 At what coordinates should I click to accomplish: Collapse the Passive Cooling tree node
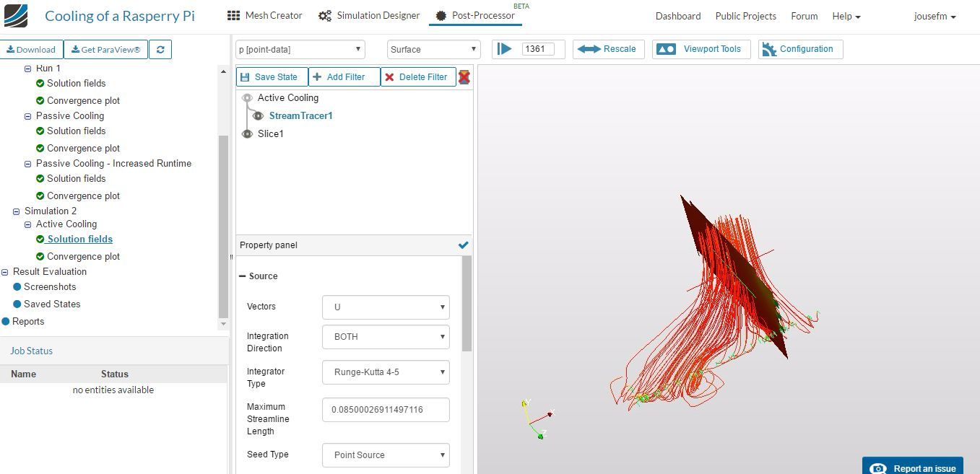(28, 115)
